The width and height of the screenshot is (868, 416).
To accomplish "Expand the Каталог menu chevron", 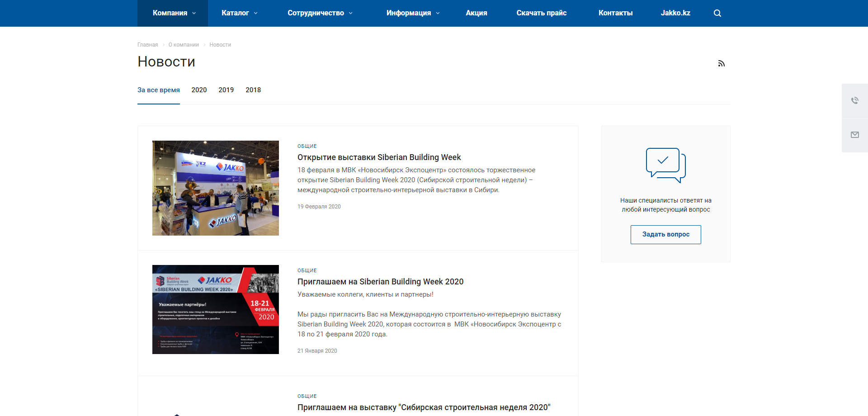I will 256,13.
